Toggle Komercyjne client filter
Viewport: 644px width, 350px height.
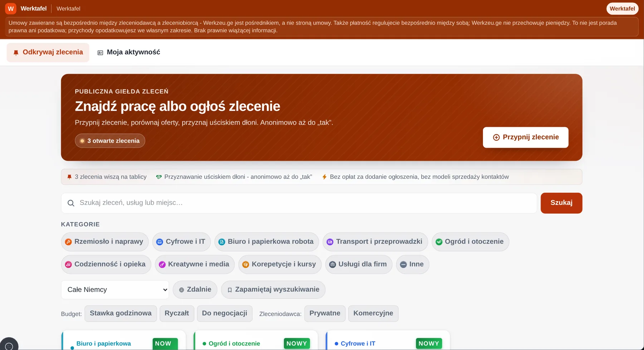point(373,313)
